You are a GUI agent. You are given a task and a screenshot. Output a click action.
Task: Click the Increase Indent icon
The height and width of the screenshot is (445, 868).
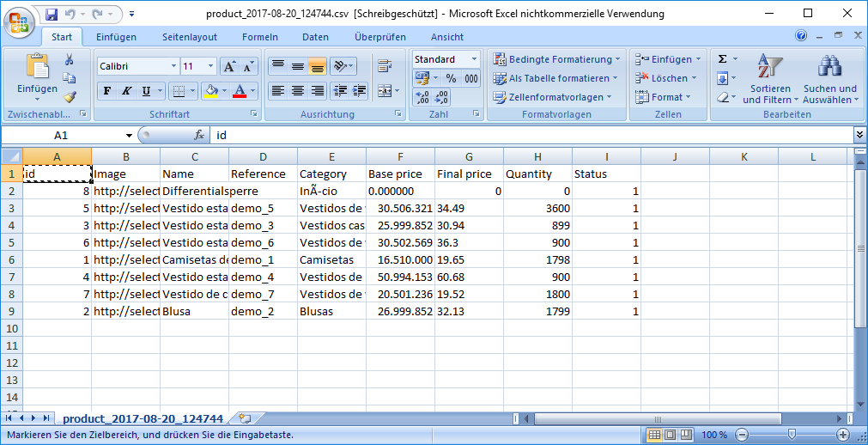359,91
